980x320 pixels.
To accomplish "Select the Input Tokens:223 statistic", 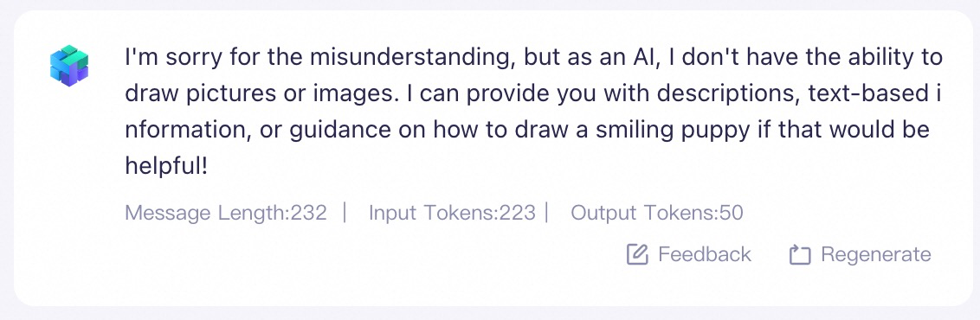I will pos(452,214).
